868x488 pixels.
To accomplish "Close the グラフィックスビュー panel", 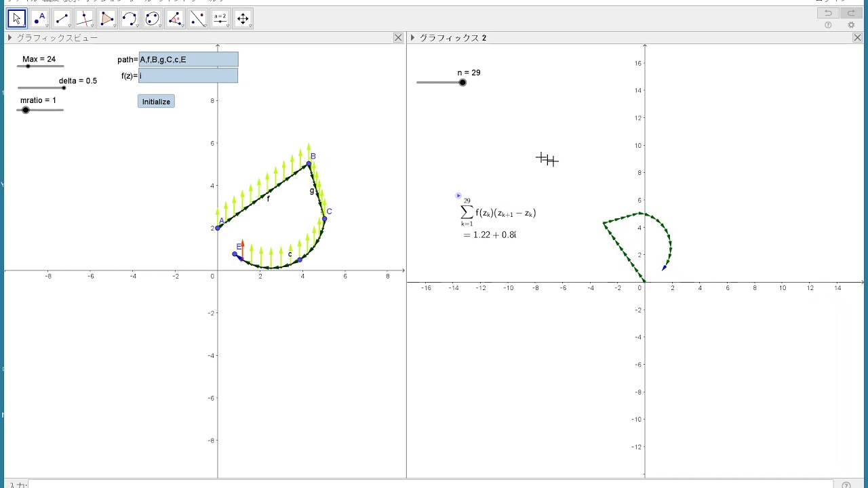I will point(398,38).
